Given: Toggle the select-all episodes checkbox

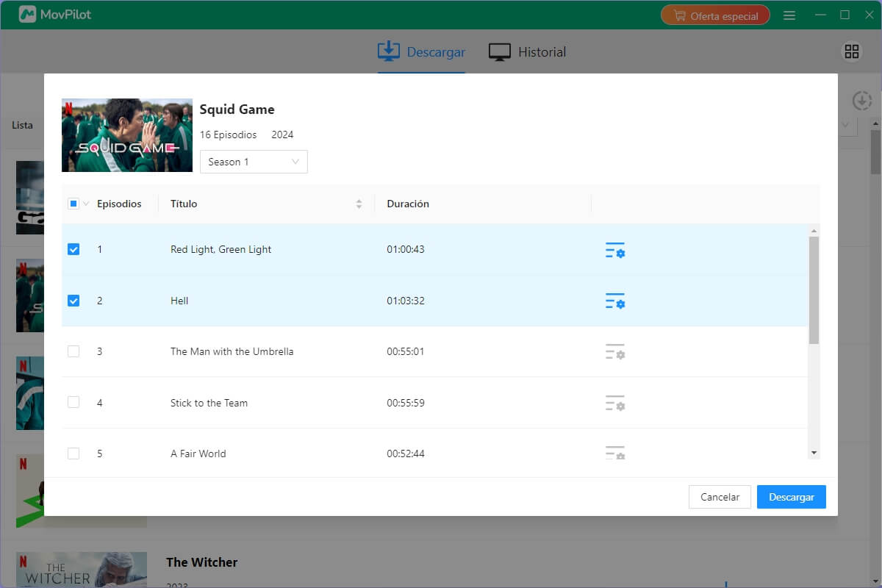Looking at the screenshot, I should coord(73,204).
